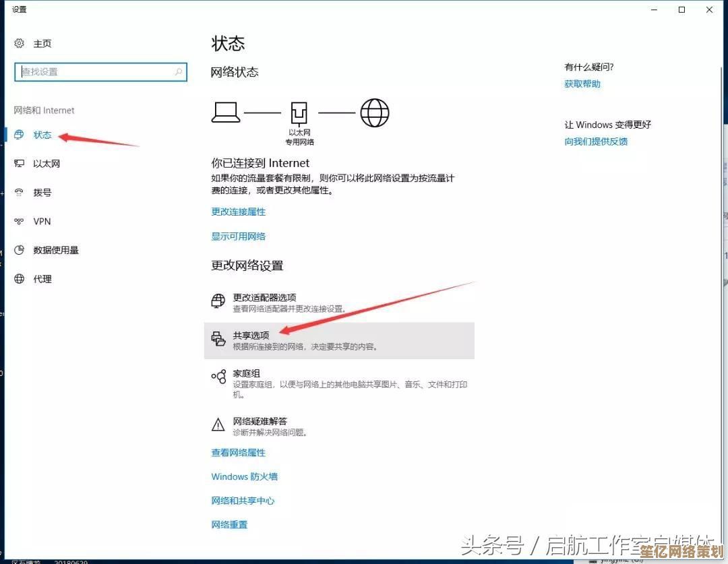Open the 获取帮助 help link
The width and height of the screenshot is (728, 564).
tap(582, 84)
